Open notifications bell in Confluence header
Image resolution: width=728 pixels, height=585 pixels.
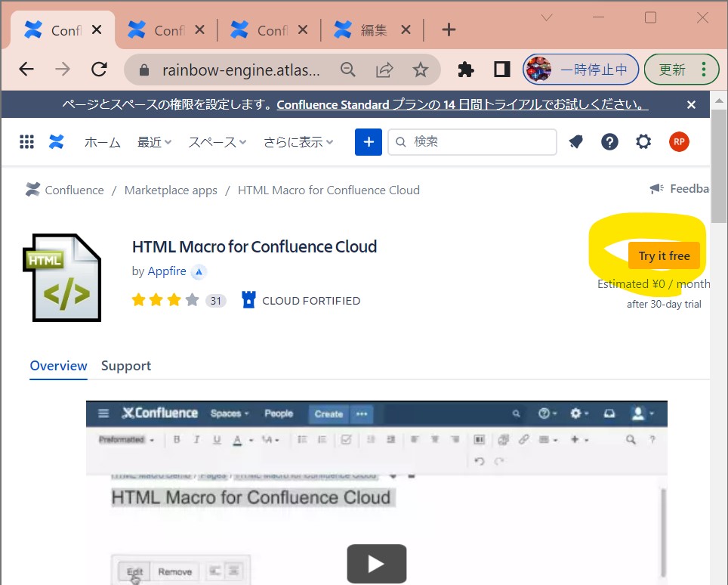coord(575,142)
